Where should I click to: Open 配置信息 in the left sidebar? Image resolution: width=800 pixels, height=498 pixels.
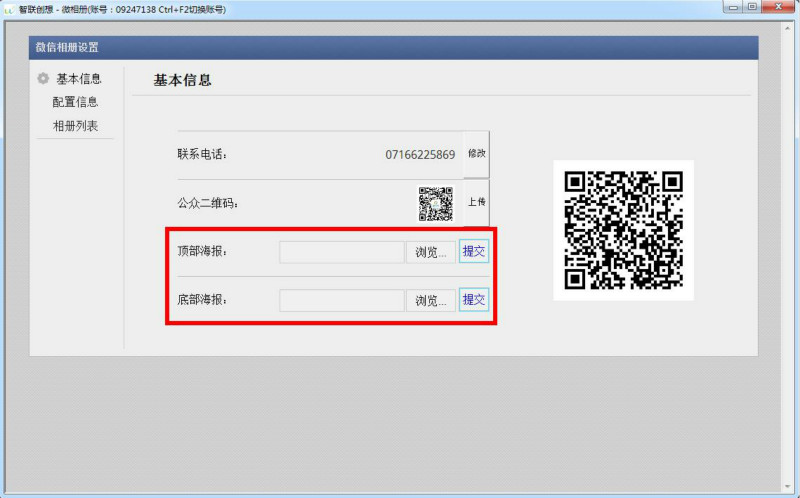pos(75,102)
